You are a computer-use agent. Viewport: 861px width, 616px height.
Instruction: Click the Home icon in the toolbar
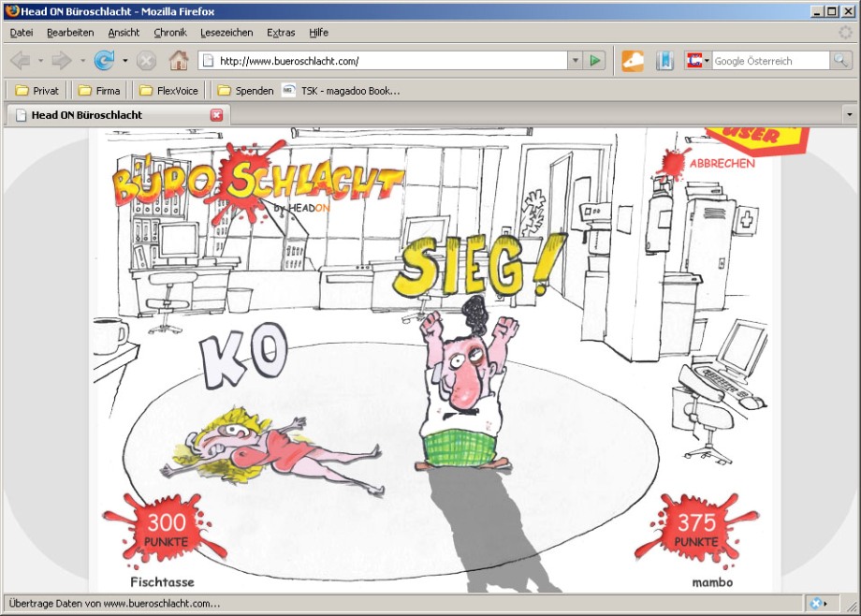pyautogui.click(x=178, y=61)
